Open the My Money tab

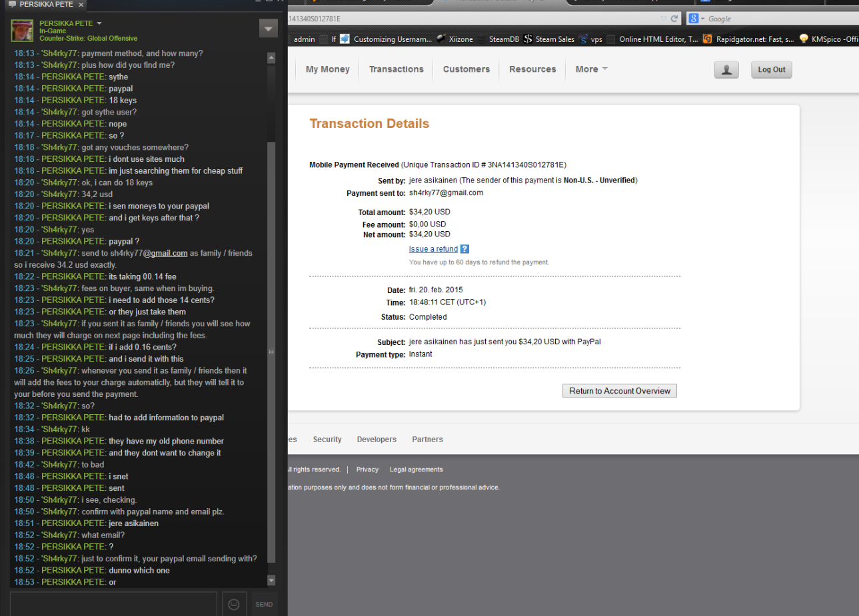click(328, 69)
